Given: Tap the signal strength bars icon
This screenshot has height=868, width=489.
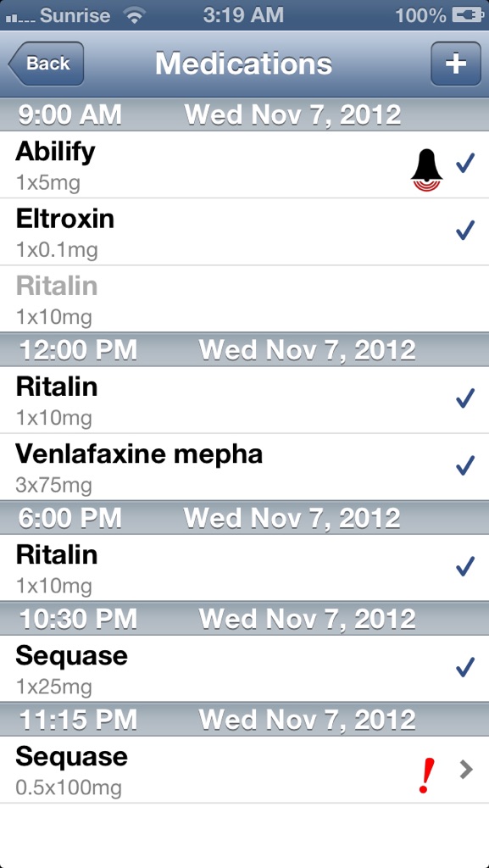Looking at the screenshot, I should (19, 17).
